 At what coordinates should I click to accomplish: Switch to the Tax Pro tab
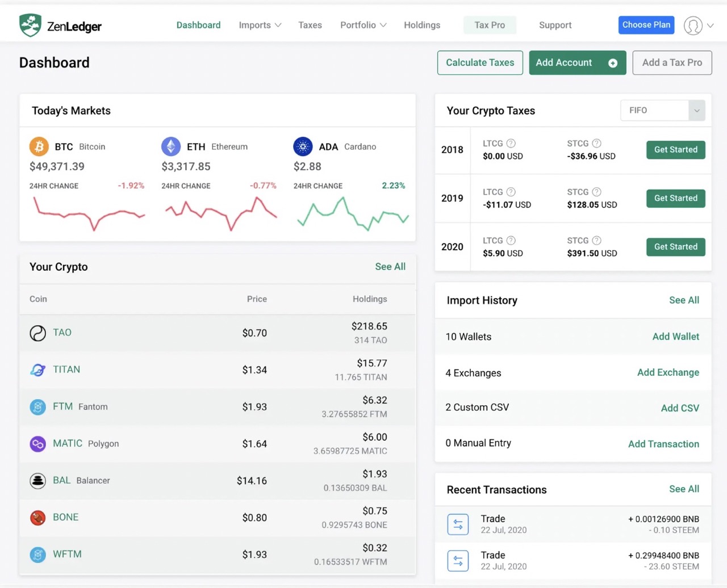[490, 25]
